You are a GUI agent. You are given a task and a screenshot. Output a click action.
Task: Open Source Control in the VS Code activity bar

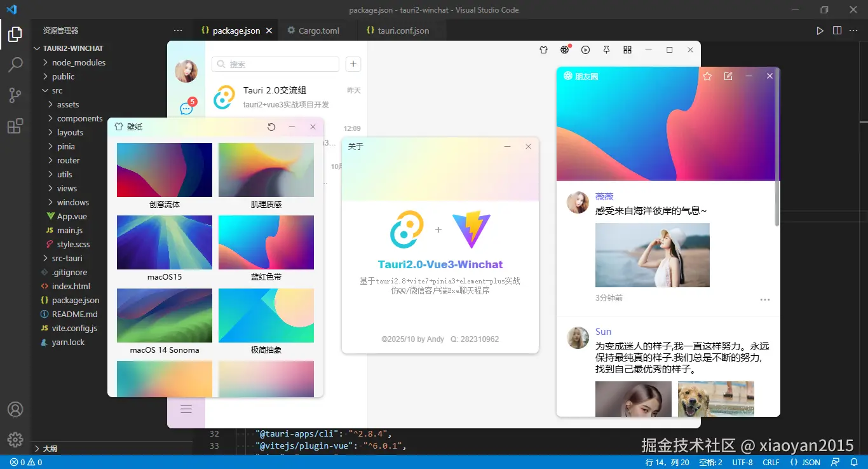tap(15, 95)
